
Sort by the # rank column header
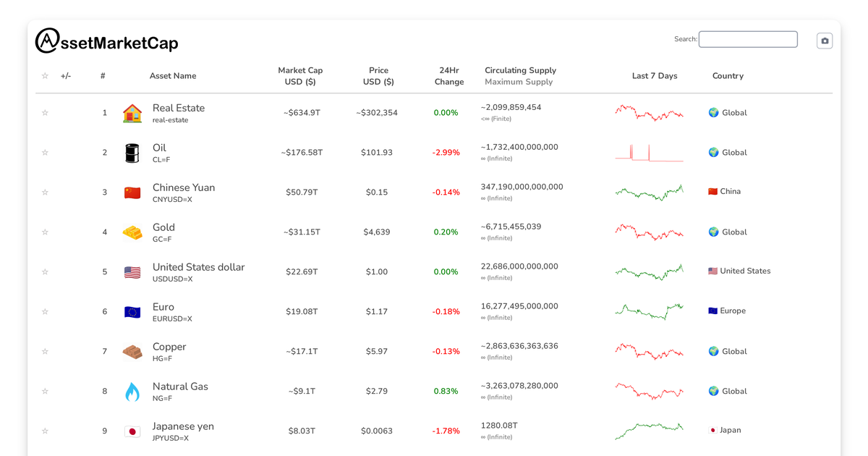[103, 76]
